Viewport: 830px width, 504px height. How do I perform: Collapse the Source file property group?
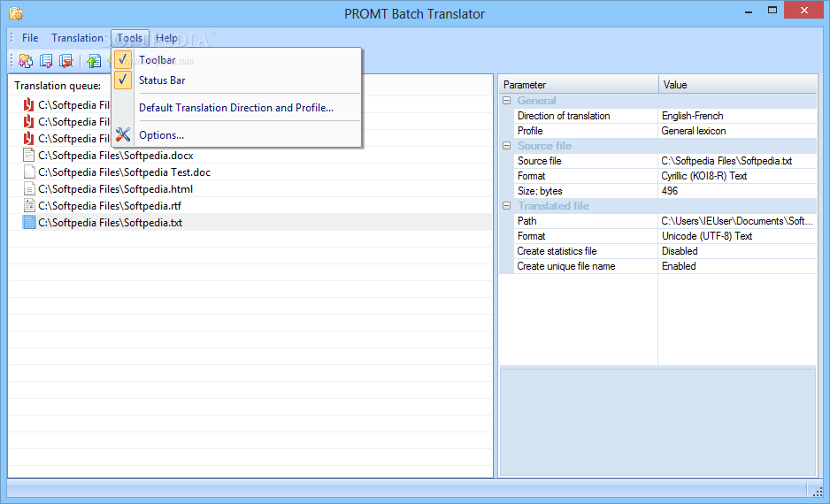click(506, 145)
